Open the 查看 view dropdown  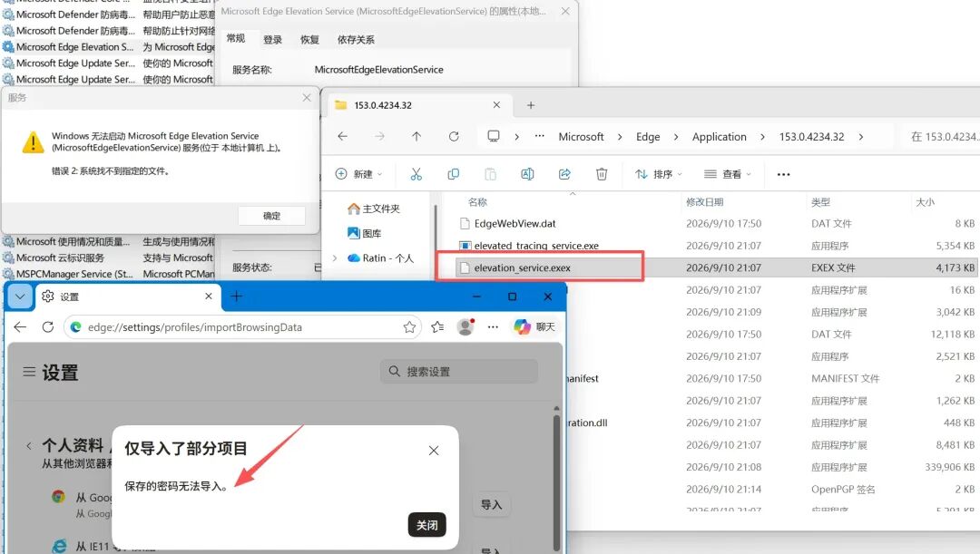[x=728, y=174]
